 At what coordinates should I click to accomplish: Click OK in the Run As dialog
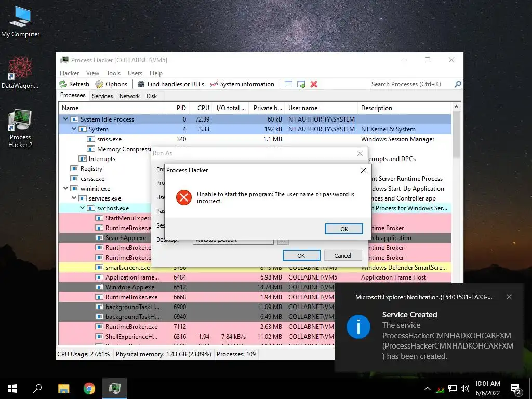pos(301,256)
